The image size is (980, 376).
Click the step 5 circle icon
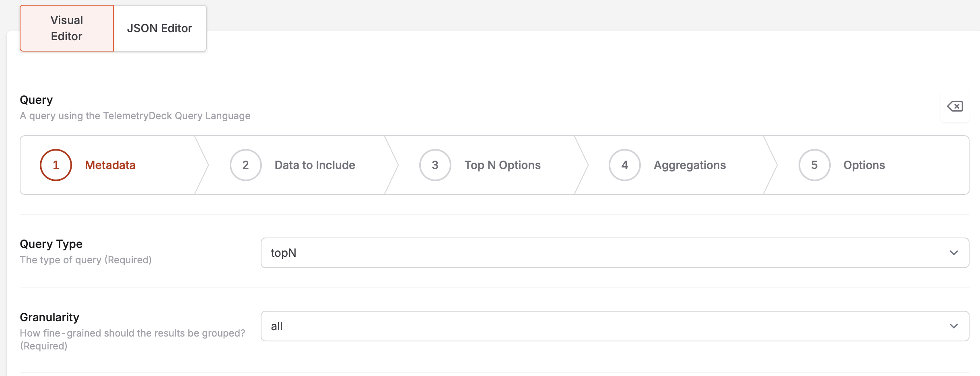(814, 165)
